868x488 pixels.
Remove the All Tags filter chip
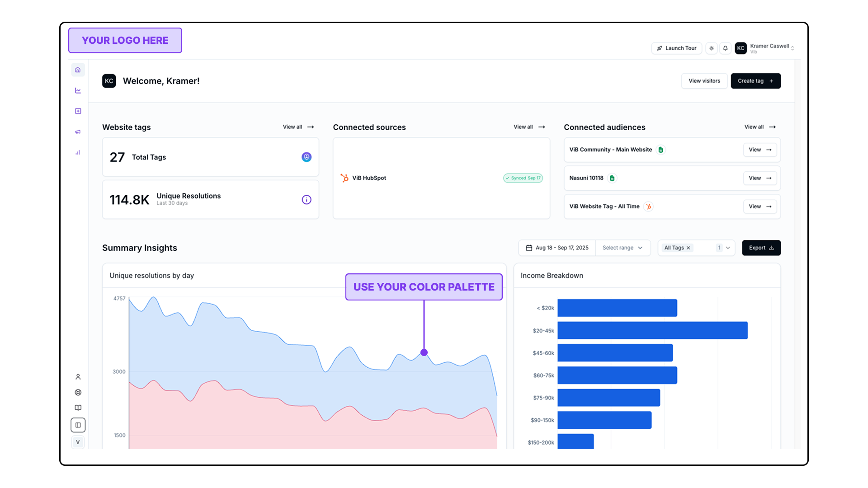[689, 248]
